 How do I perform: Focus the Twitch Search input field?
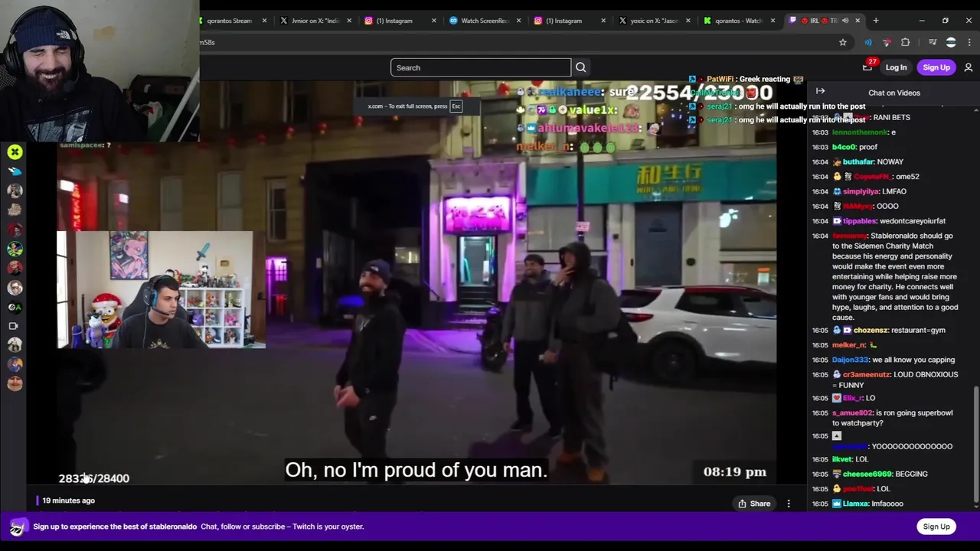coord(480,67)
